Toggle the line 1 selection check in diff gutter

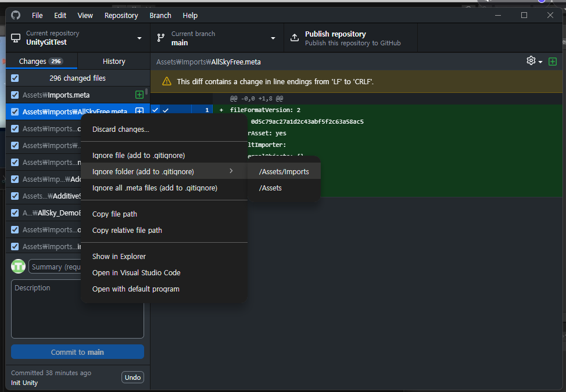[166, 110]
